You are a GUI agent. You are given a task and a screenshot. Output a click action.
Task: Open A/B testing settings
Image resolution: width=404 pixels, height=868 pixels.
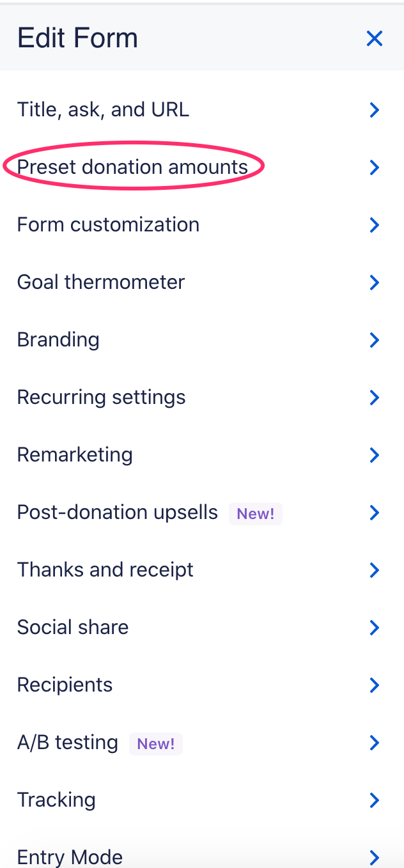[68, 743]
